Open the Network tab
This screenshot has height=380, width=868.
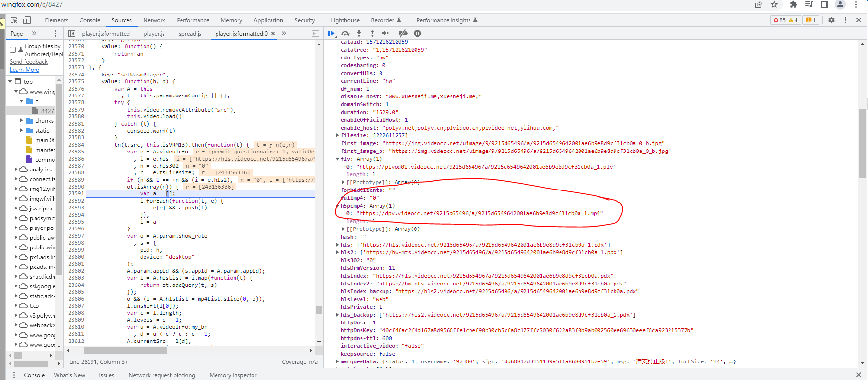pos(154,20)
